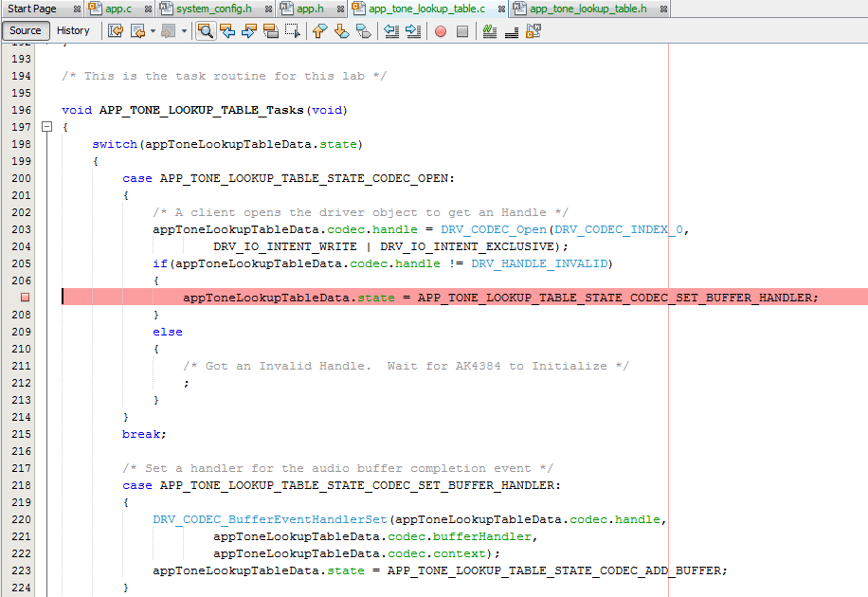Switch to History view
The image size is (868, 597).
[73, 30]
